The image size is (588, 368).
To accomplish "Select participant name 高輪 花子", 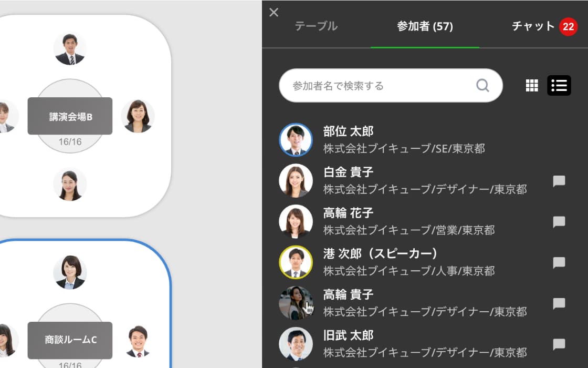I will tap(349, 213).
